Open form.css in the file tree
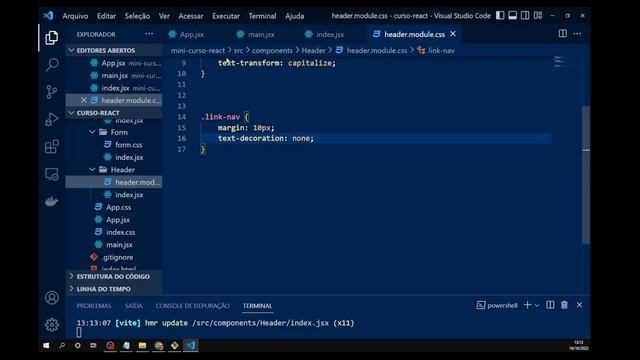Screen dimensions: 640x360 click(x=129, y=144)
